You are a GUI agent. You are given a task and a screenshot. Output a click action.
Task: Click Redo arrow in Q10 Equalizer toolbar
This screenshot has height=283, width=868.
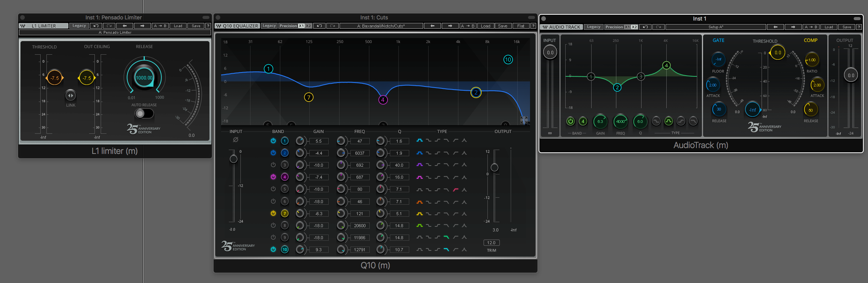(x=332, y=26)
